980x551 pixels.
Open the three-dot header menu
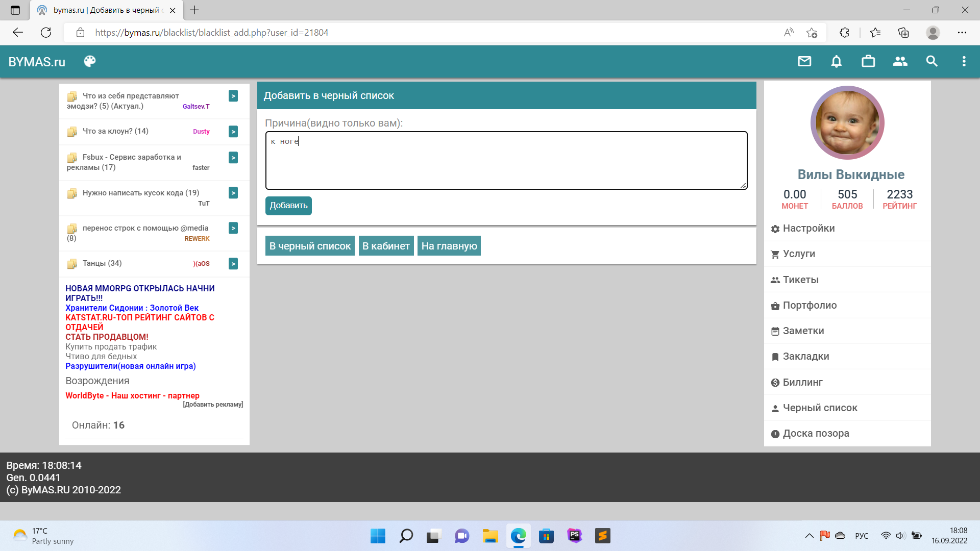tap(964, 62)
